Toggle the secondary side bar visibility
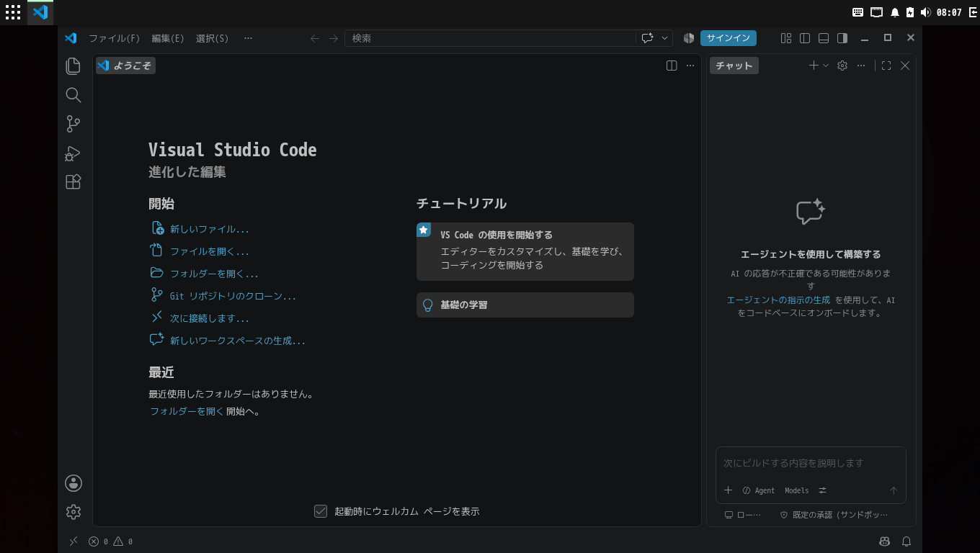980x553 pixels. (x=842, y=38)
